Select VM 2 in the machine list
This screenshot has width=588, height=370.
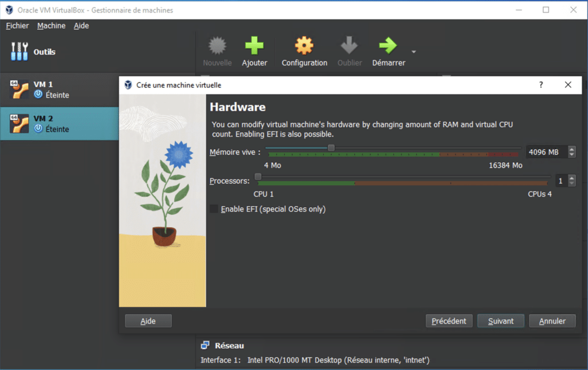(59, 123)
